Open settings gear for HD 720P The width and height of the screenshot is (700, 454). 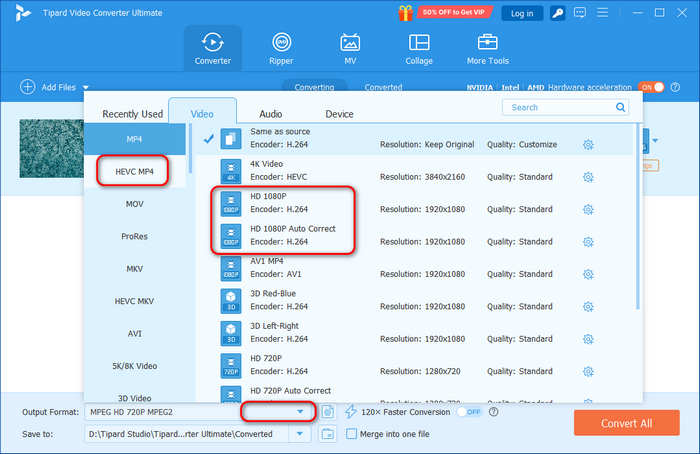tap(588, 371)
